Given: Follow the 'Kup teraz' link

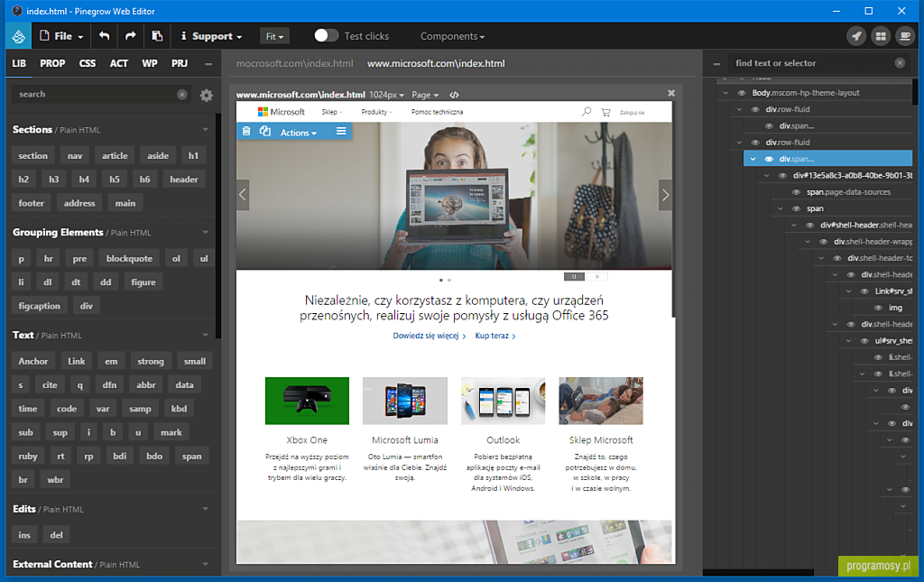Looking at the screenshot, I should 495,336.
